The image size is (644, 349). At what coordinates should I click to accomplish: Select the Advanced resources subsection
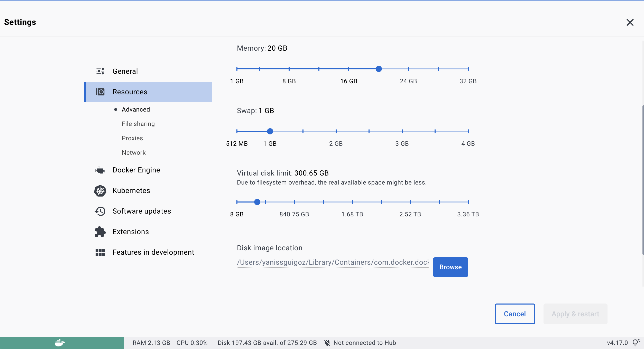[x=135, y=109]
